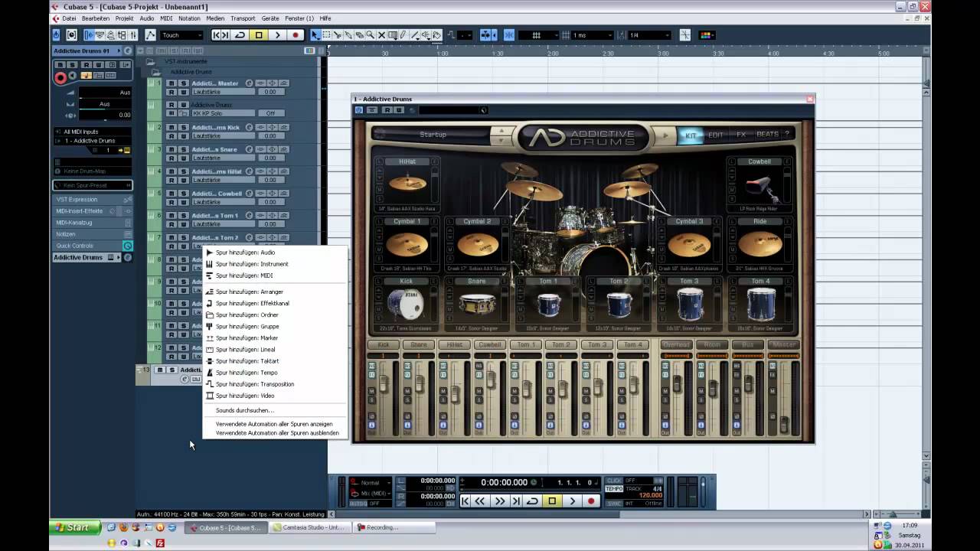Switch to EDIT tab in Addictive Drums
The image size is (980, 551).
coord(715,135)
